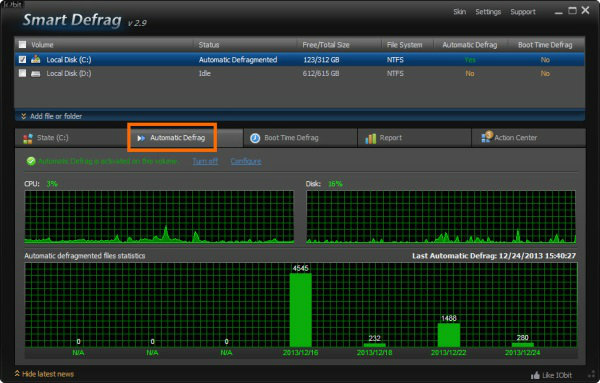600x383 pixels.
Task: Open the Support menu
Action: click(523, 12)
